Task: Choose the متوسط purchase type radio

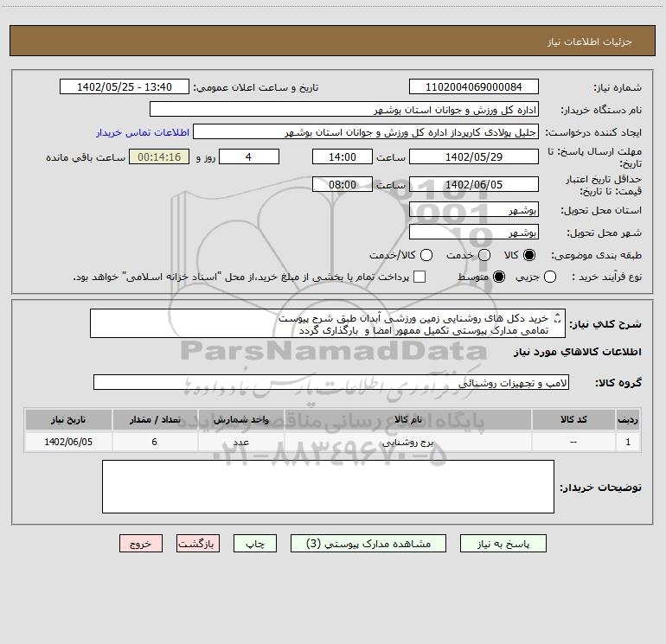Action: (x=499, y=277)
